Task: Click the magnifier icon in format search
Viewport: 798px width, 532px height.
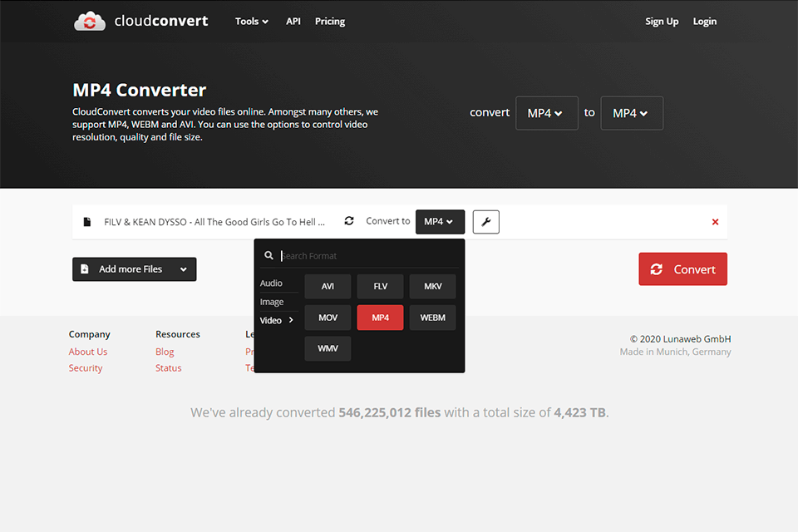Action: pos(268,256)
